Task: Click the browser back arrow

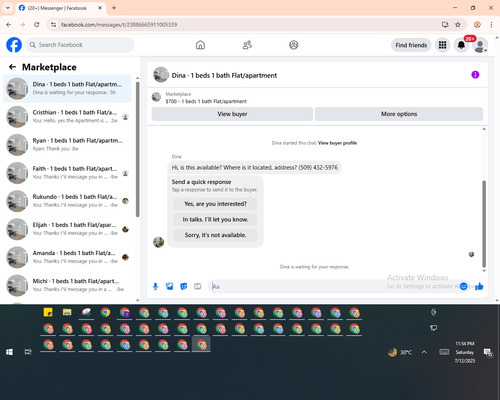Action: pos(9,25)
